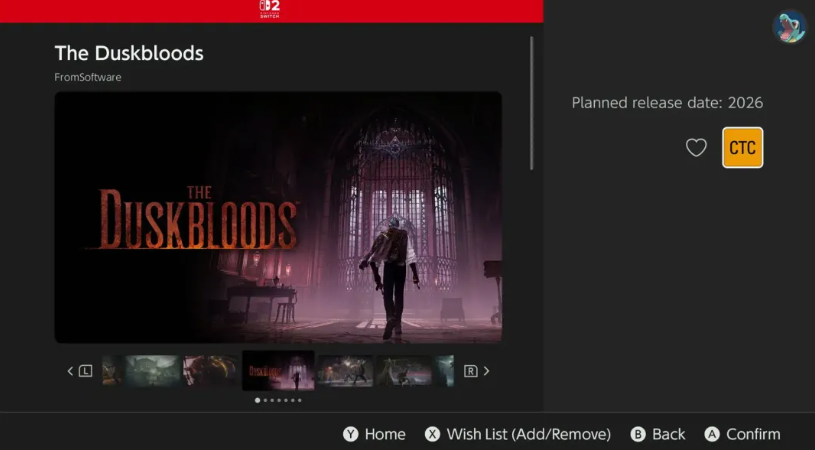Click the first pagination dot
815x450 pixels.
tap(257, 400)
